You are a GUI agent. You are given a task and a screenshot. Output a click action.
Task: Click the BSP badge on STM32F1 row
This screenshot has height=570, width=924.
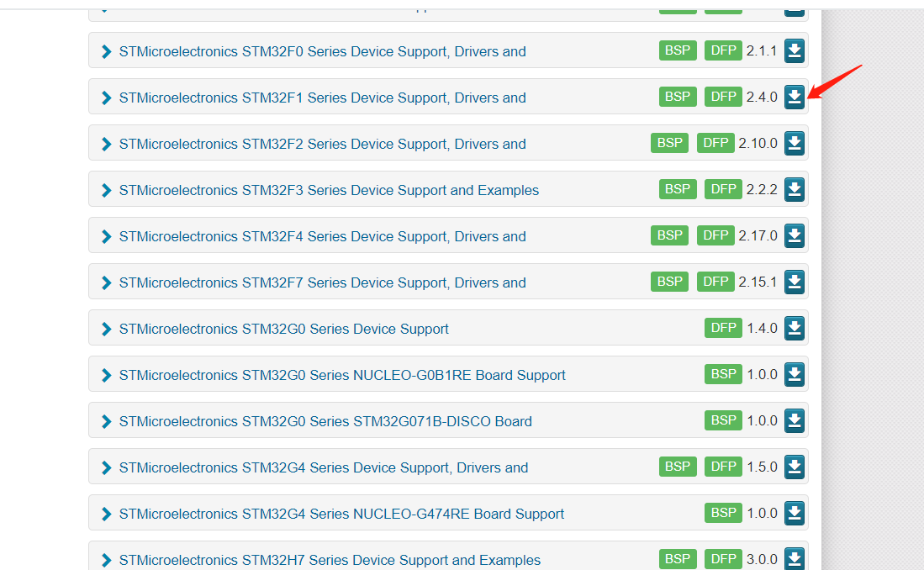[678, 96]
